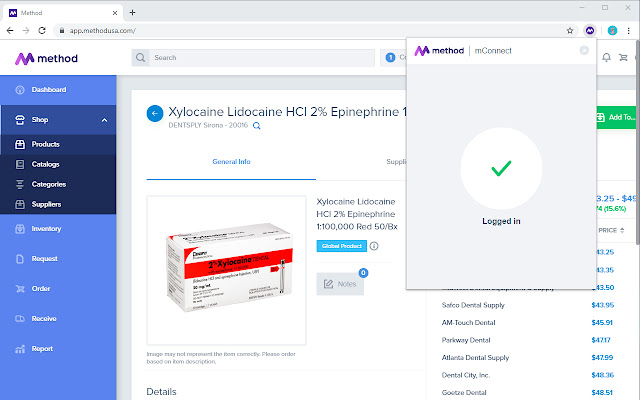Bookmark this page with the star icon

click(x=570, y=31)
